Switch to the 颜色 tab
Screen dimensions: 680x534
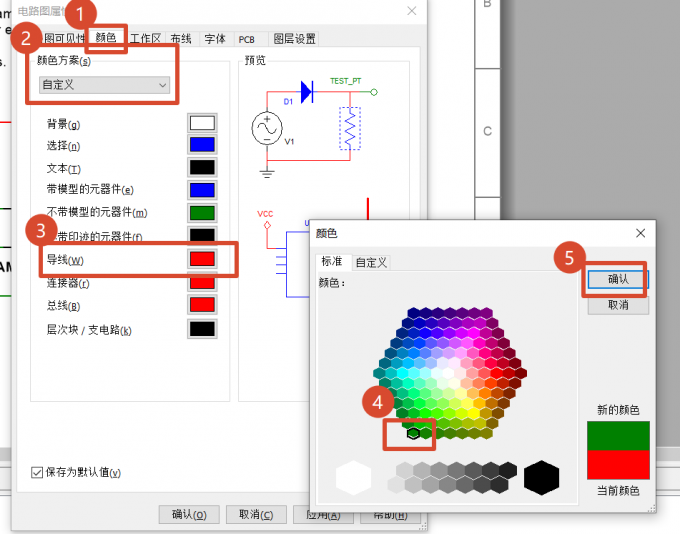click(x=106, y=38)
